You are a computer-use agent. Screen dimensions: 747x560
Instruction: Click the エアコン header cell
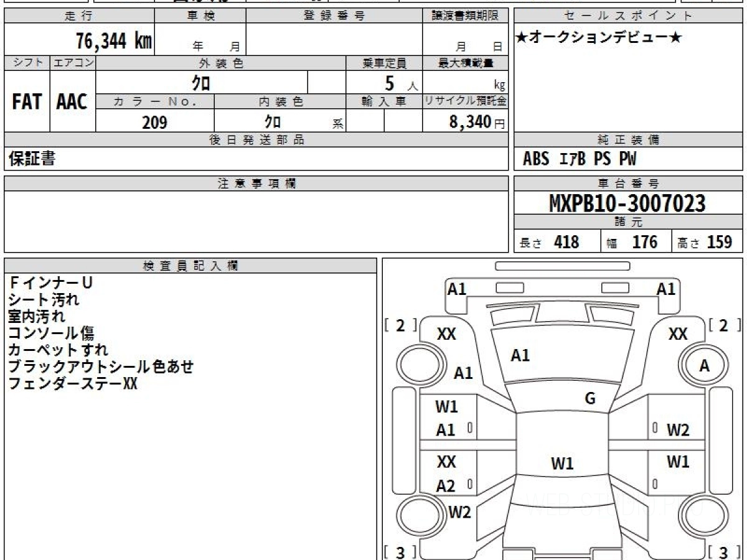(72, 63)
